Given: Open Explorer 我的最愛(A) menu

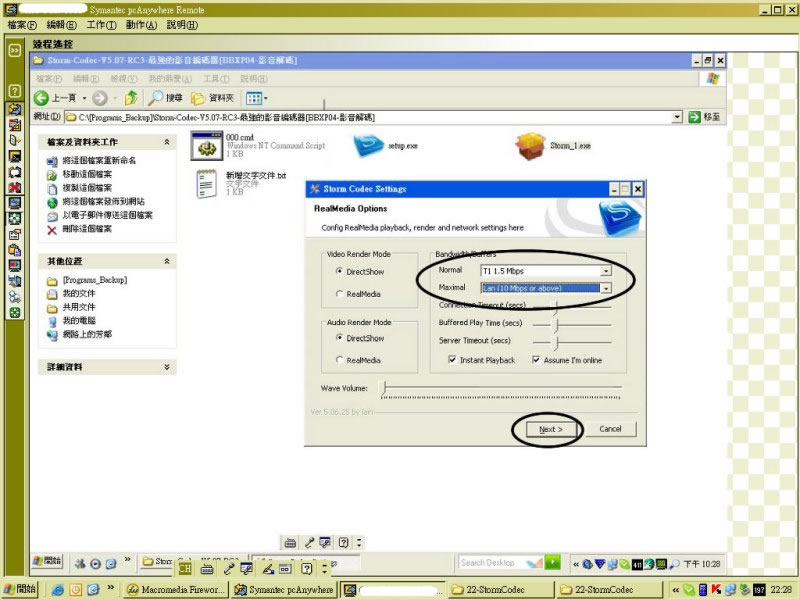Looking at the screenshot, I should tap(170, 79).
